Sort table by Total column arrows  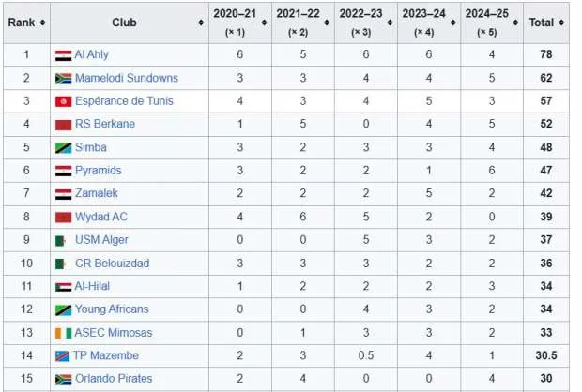pyautogui.click(x=561, y=23)
